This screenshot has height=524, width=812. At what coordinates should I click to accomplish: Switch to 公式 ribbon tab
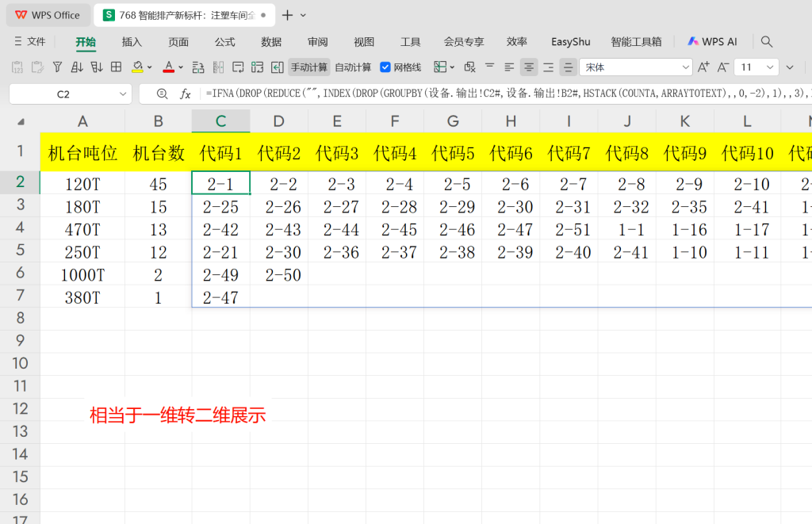tap(224, 42)
